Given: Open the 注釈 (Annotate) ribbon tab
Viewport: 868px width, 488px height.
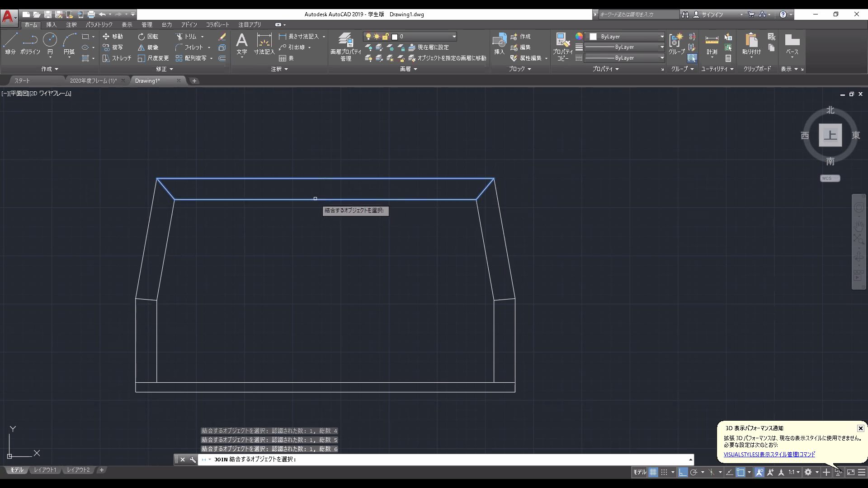Looking at the screenshot, I should point(71,25).
